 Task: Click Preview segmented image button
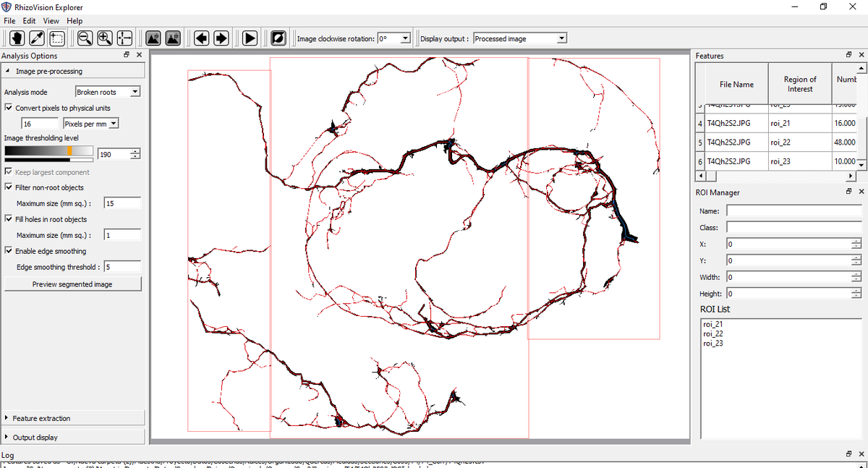pos(72,284)
